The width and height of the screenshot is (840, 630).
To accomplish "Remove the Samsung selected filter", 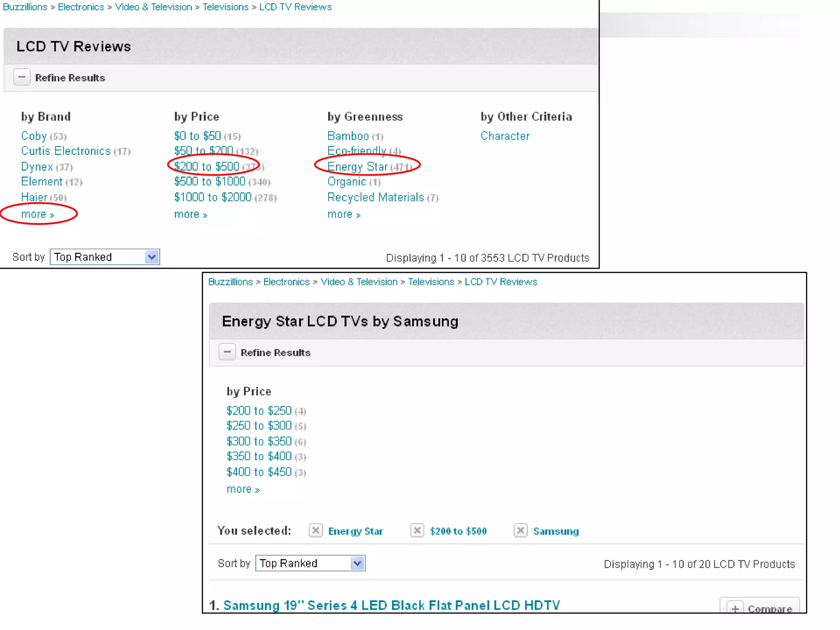I will point(520,530).
